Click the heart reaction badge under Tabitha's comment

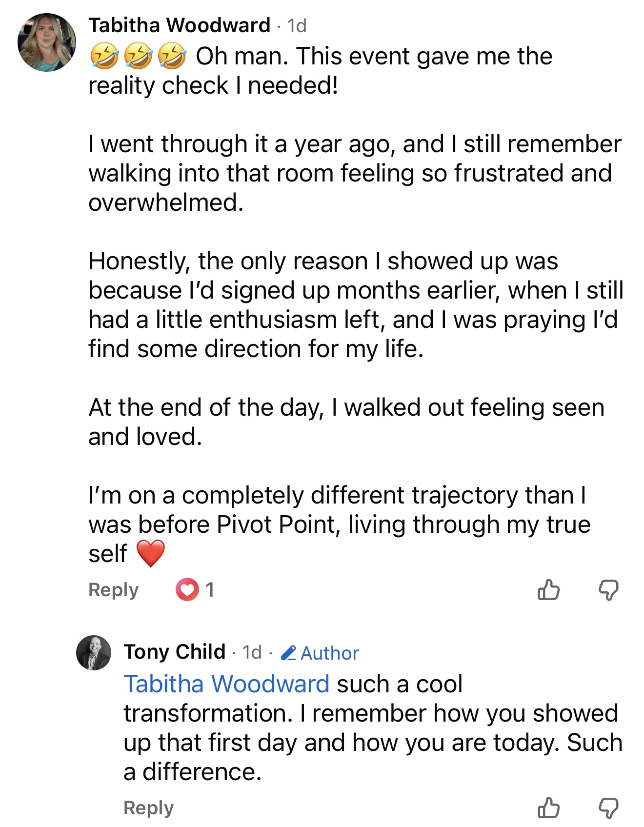(187, 589)
